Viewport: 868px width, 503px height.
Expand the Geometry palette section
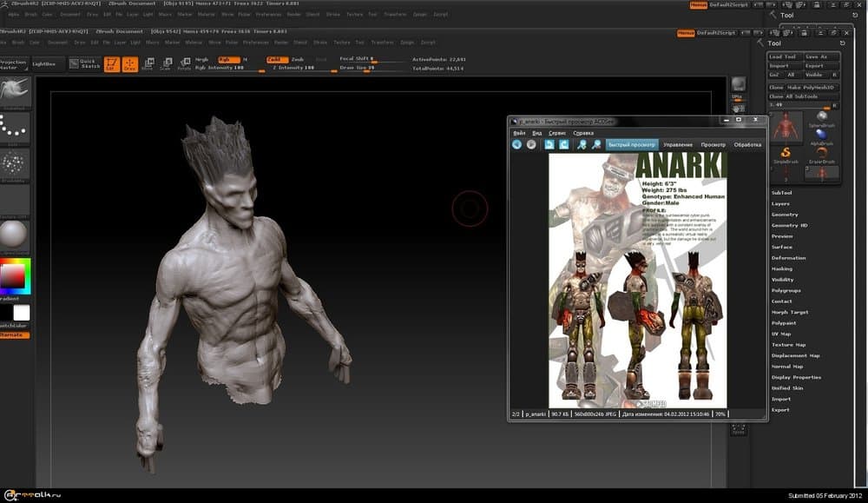point(785,215)
